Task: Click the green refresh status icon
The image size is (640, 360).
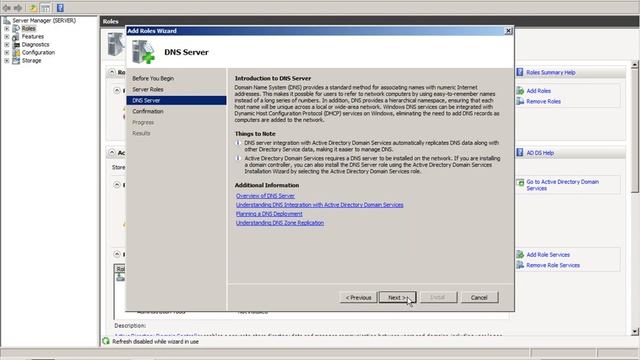Action: pos(106,341)
